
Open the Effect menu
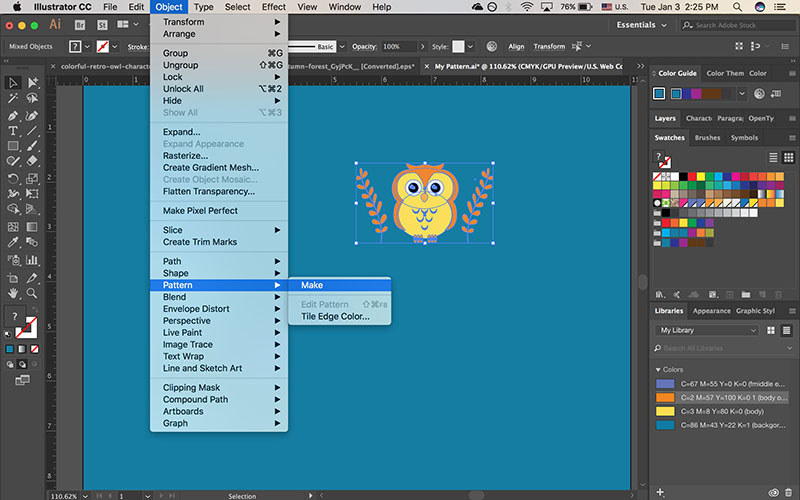(x=273, y=7)
